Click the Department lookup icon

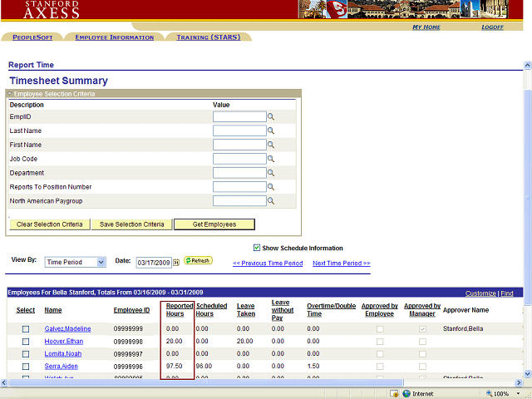coord(271,174)
